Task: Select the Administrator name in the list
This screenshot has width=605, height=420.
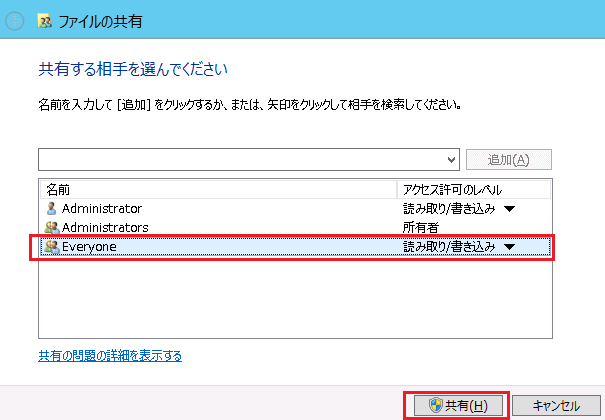Action: 102,209
